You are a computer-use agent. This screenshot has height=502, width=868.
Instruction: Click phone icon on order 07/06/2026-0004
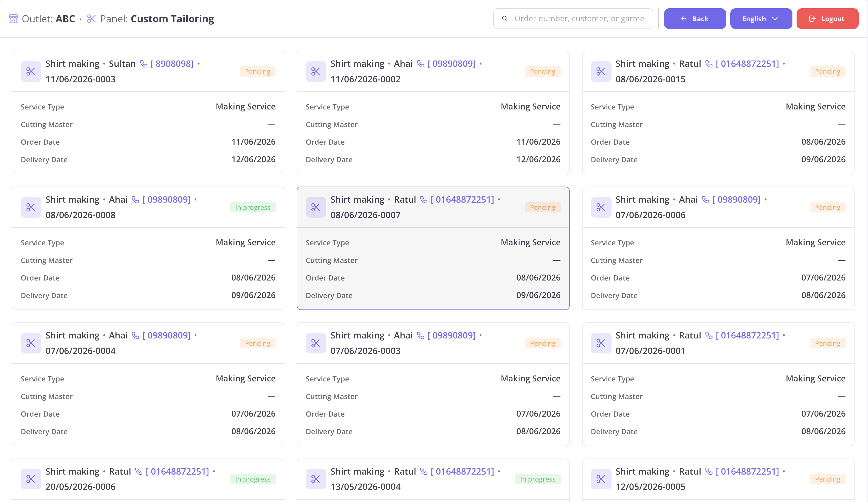click(x=136, y=335)
